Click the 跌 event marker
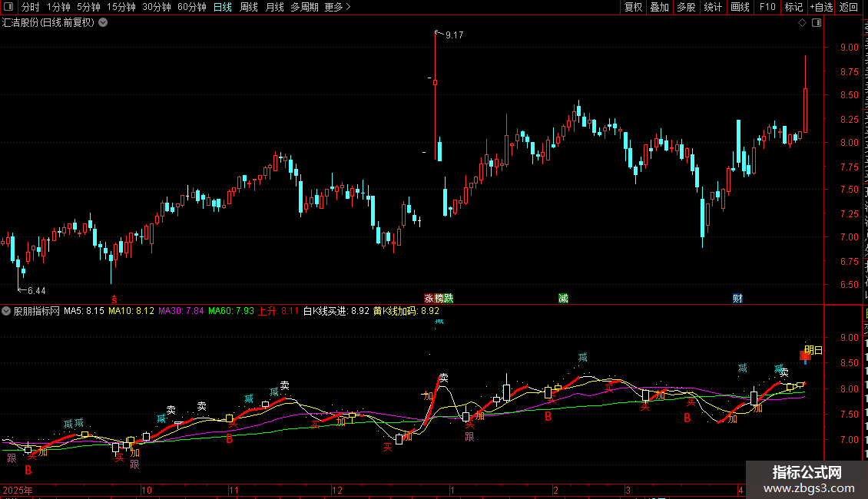This screenshot has height=499, width=868. tap(449, 299)
